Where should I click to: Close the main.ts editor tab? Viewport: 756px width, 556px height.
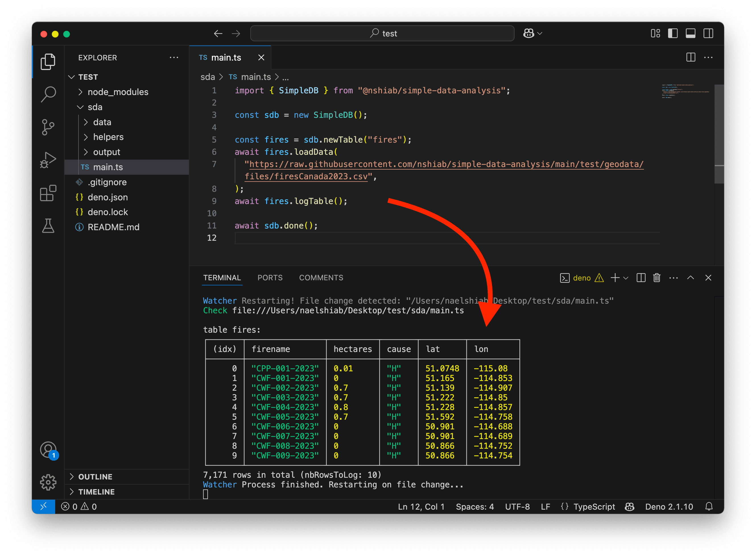click(261, 57)
